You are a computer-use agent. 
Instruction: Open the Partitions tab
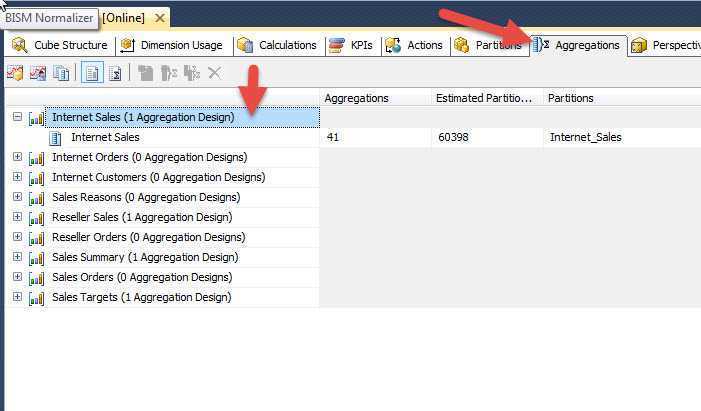tap(488, 45)
